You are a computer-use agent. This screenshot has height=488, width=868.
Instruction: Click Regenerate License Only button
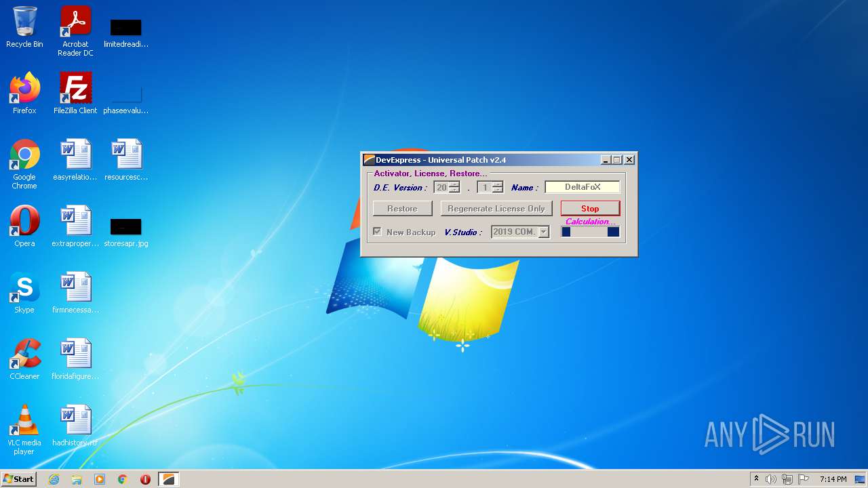496,209
